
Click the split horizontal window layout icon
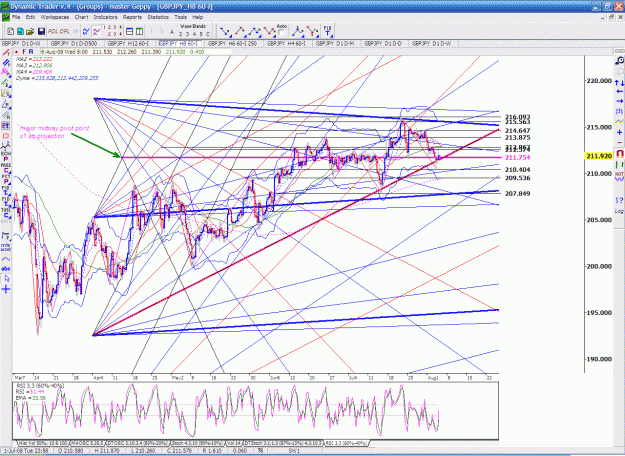(x=130, y=31)
